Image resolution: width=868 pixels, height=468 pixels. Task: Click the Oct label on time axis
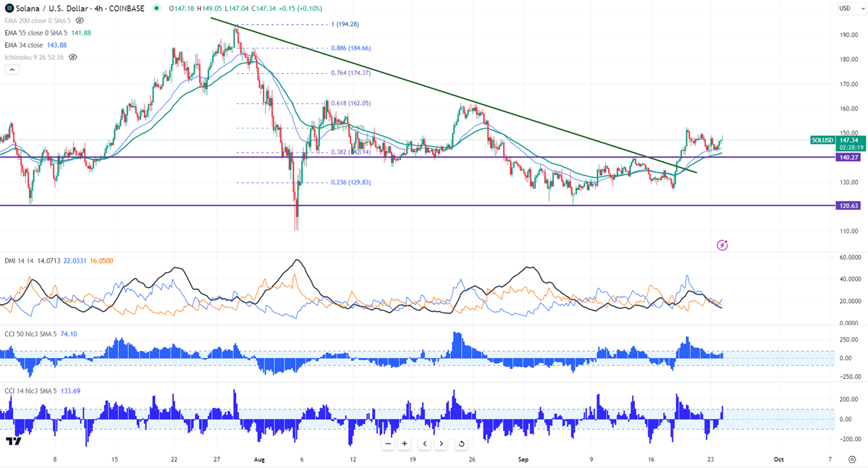coord(779,460)
